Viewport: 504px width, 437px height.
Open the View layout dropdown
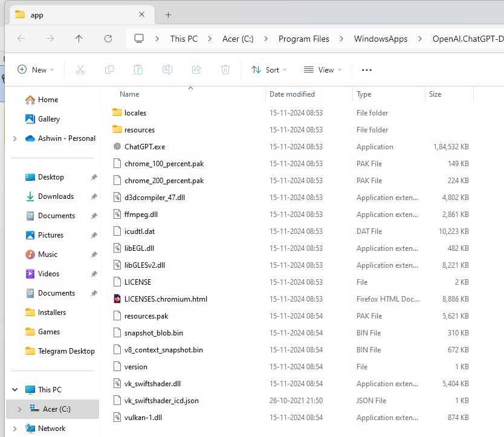click(323, 70)
